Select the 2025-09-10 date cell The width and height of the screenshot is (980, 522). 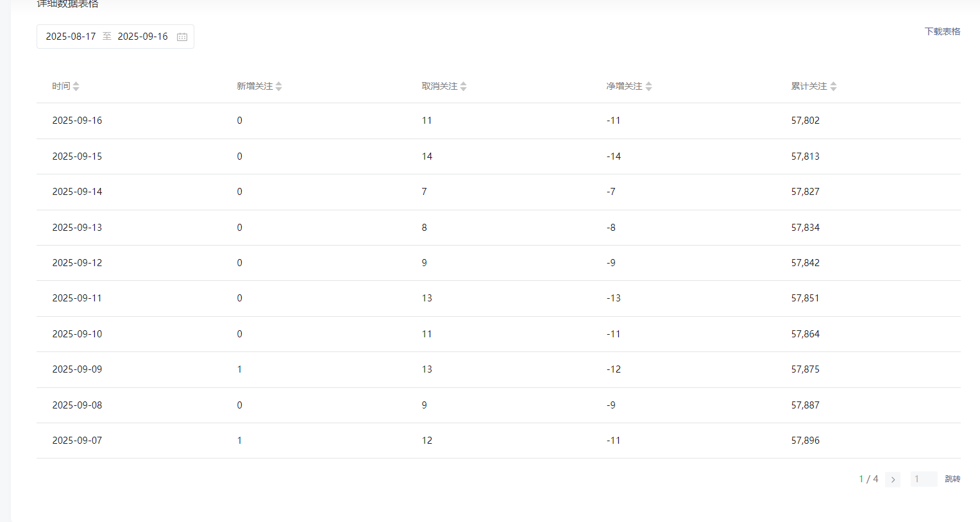77,334
